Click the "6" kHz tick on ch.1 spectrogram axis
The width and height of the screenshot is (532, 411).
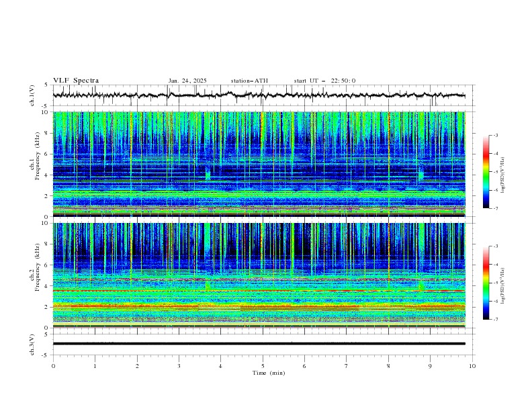48,154
